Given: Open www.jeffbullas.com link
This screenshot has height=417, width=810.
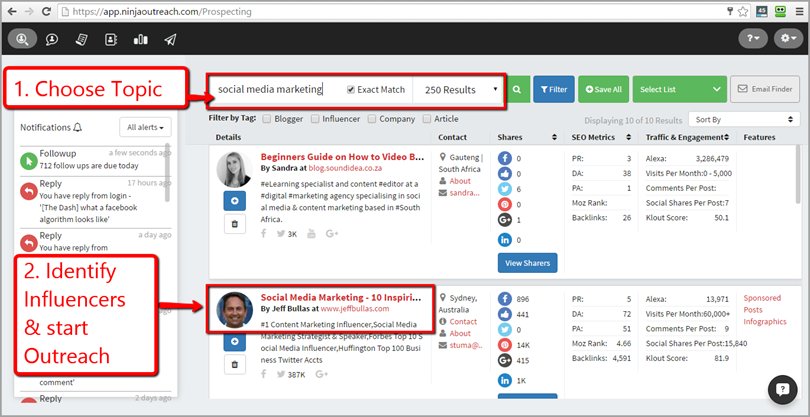Looking at the screenshot, I should pos(355,309).
